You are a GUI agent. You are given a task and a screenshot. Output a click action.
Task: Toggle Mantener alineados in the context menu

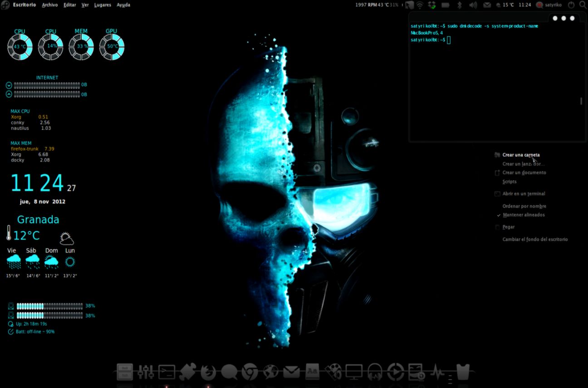[x=523, y=215]
